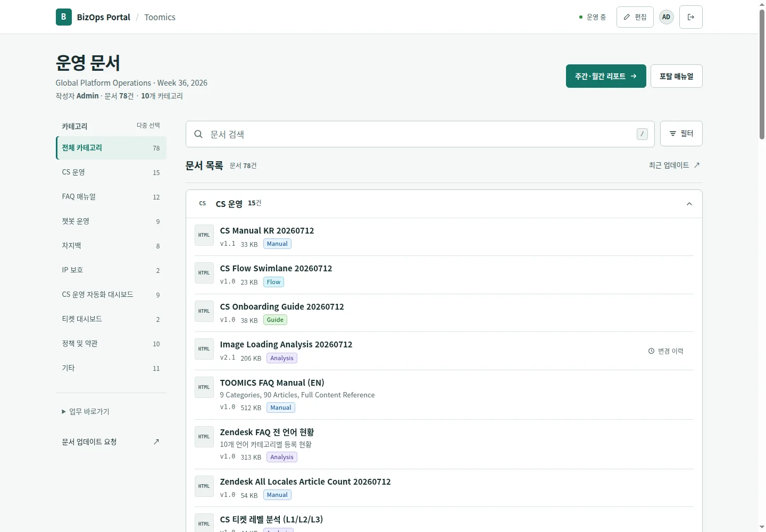Click the Toomics breadcrumb

pyautogui.click(x=160, y=17)
